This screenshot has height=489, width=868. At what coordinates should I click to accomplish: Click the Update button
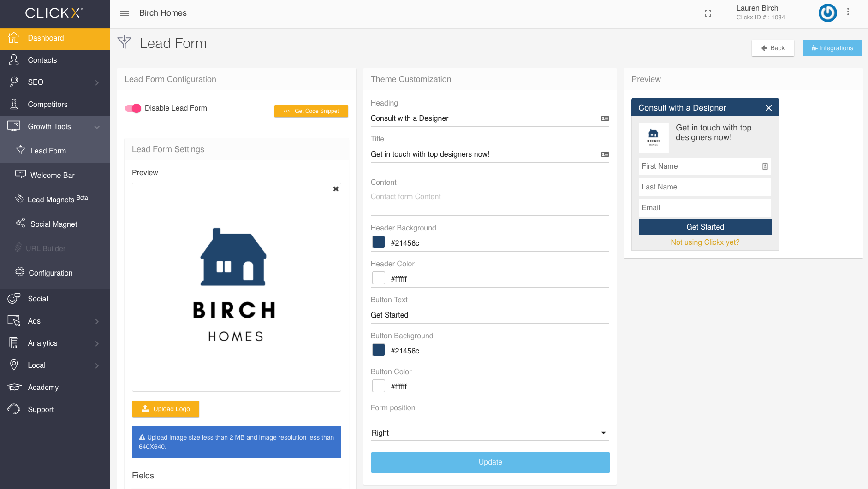pyautogui.click(x=490, y=462)
